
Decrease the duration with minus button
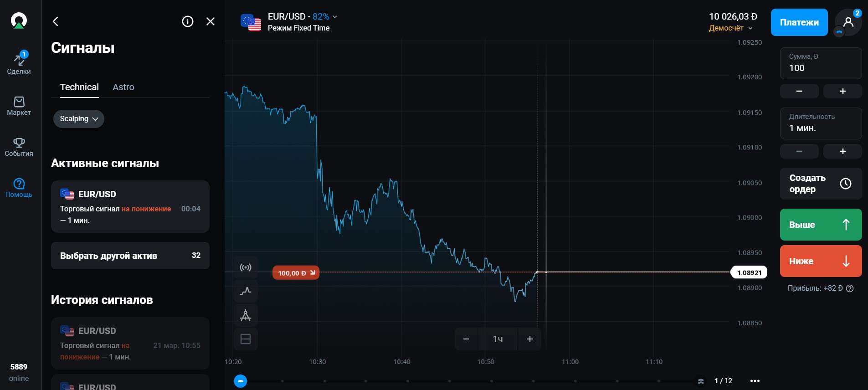(799, 151)
